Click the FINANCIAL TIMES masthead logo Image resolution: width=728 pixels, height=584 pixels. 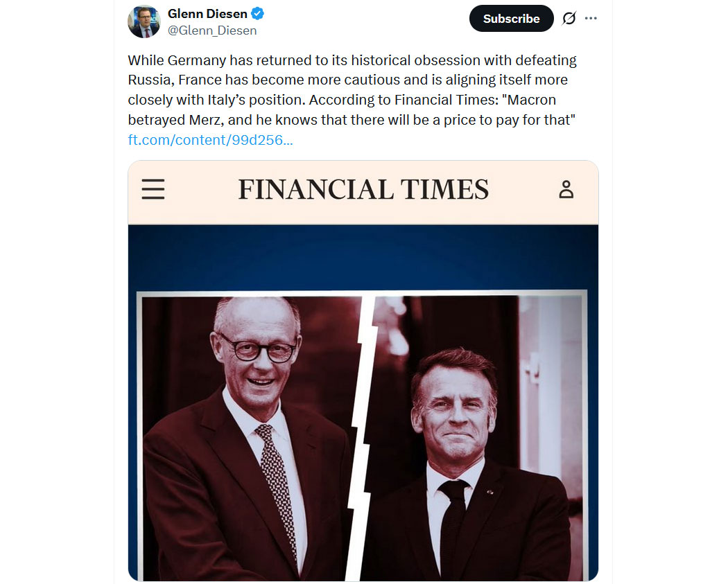pos(363,189)
